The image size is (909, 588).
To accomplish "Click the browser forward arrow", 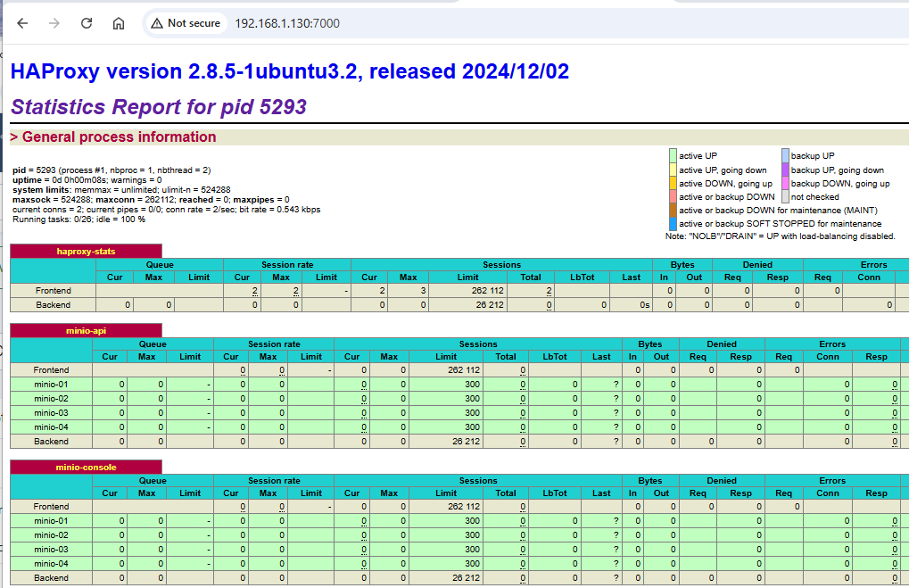I will click(x=54, y=23).
